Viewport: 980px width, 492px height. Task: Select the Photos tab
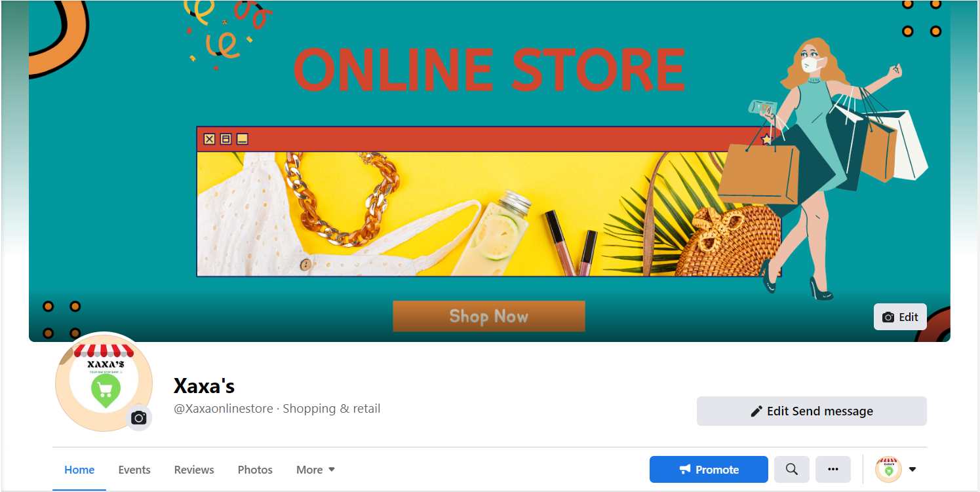coord(255,470)
